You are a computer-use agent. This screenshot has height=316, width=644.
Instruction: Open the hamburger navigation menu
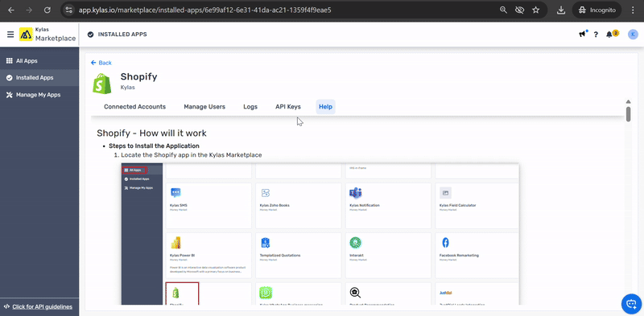click(x=10, y=34)
